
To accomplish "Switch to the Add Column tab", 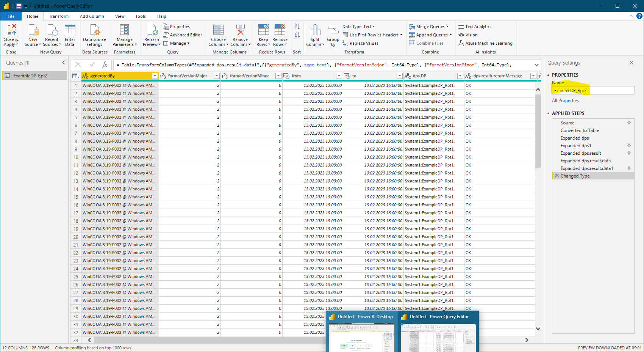I will tap(92, 16).
